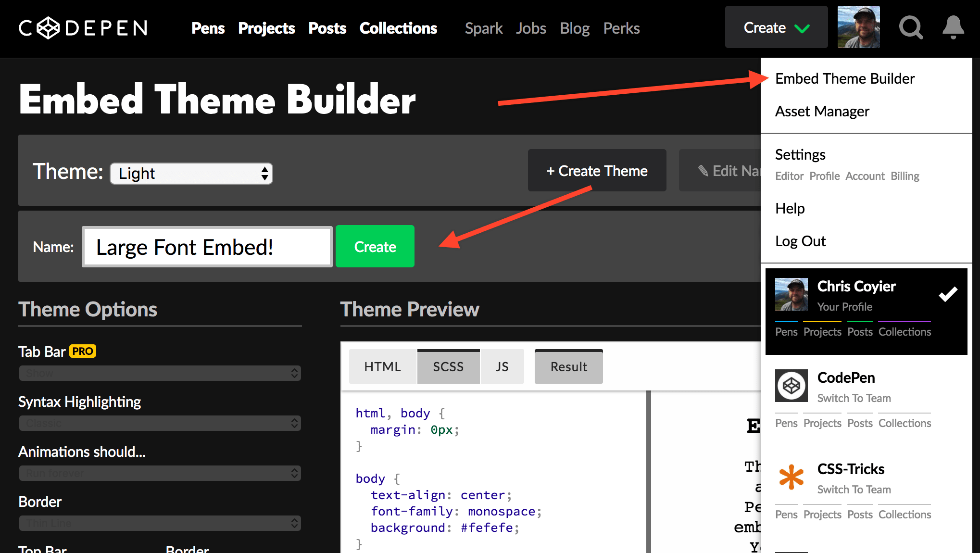980x553 pixels.
Task: Open search with the magnifier icon
Action: click(x=911, y=27)
